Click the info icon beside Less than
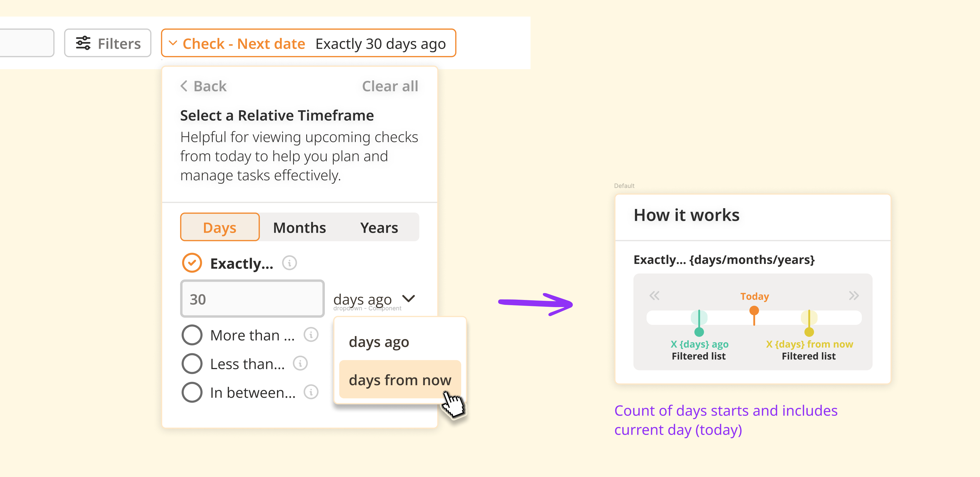This screenshot has width=980, height=477. coord(300,363)
